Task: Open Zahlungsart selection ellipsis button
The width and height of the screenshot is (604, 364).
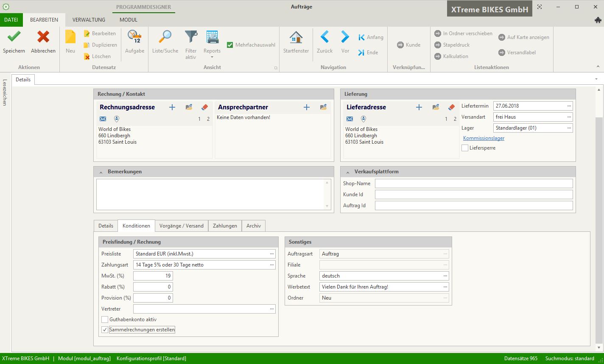Action: tap(272, 265)
